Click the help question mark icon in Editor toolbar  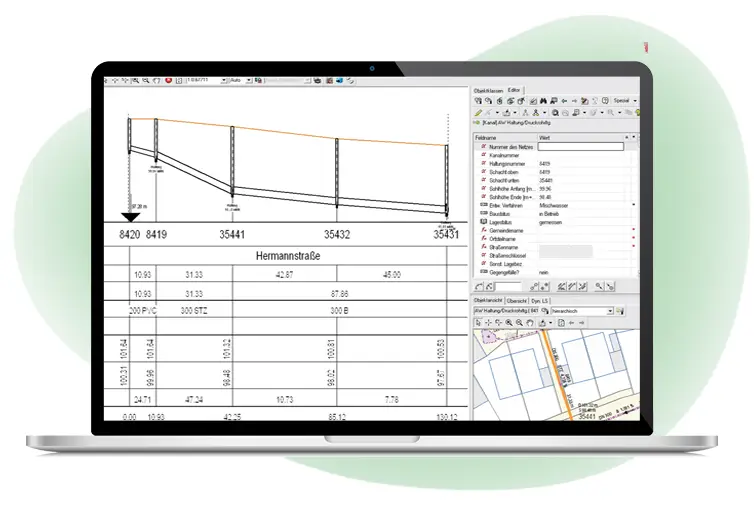[606, 101]
